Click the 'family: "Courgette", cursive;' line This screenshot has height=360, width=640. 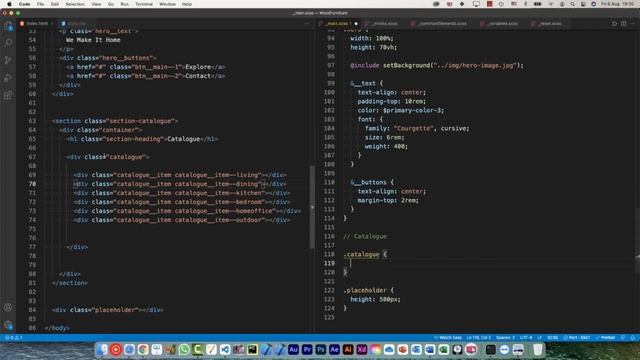[x=417, y=128]
